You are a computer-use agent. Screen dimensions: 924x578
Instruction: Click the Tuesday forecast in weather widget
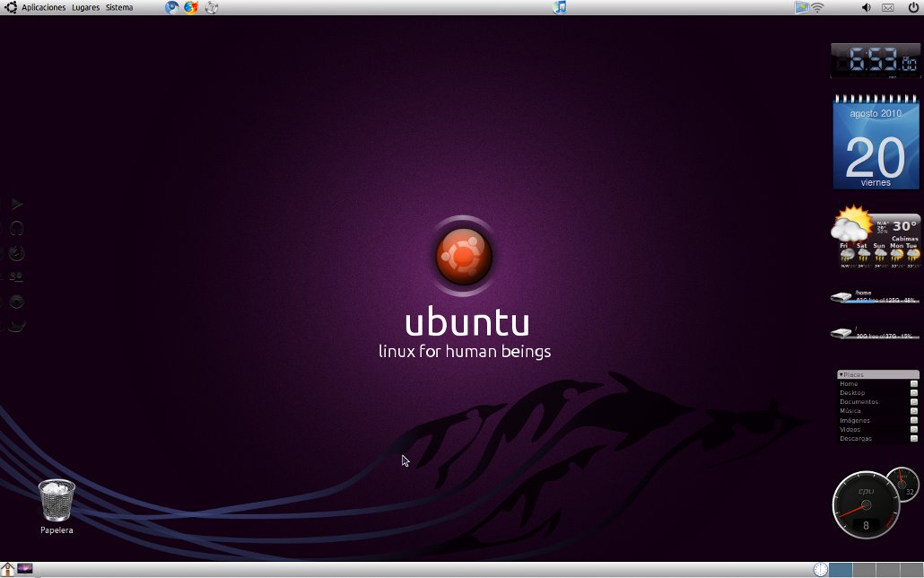(x=913, y=255)
